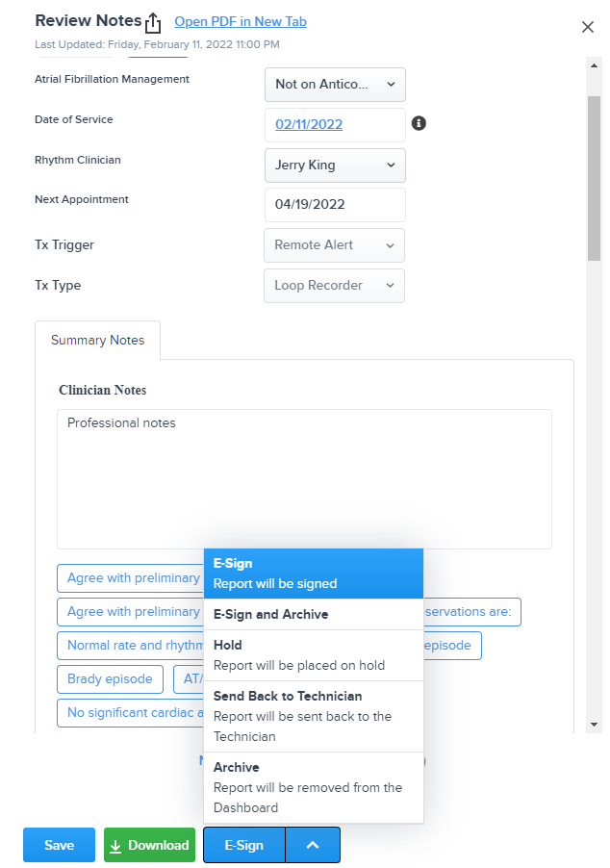Open the Rhythm Clinician dropdown
Image resolution: width=610 pixels, height=868 pixels.
[334, 165]
